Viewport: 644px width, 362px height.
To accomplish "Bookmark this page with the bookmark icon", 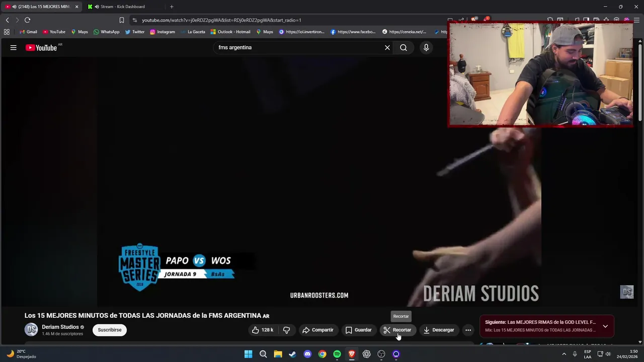I will pos(121,20).
